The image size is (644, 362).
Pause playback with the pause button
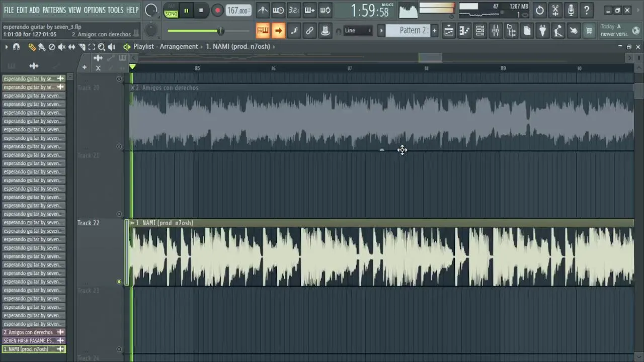186,10
